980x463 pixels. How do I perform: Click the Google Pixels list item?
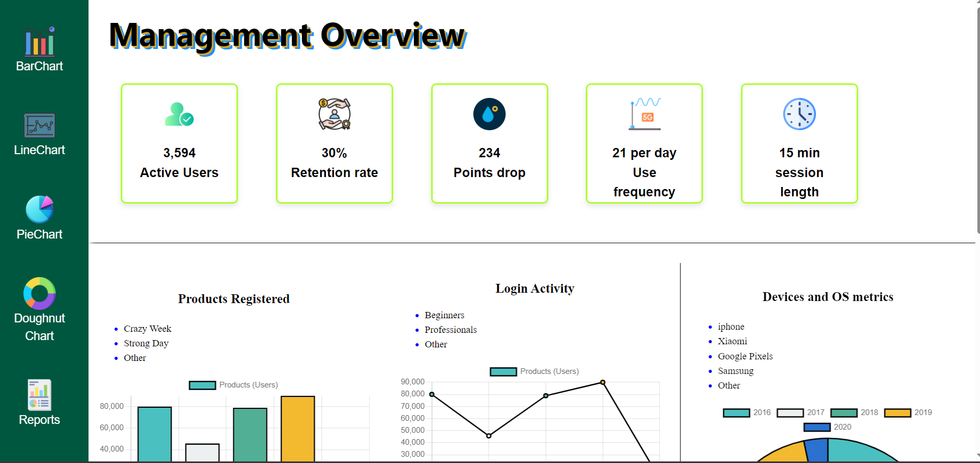[745, 356]
